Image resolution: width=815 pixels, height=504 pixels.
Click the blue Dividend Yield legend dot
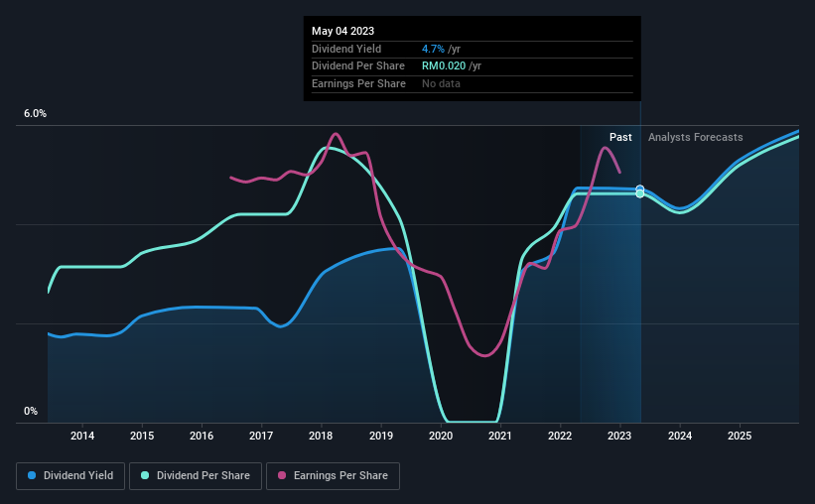(32, 475)
